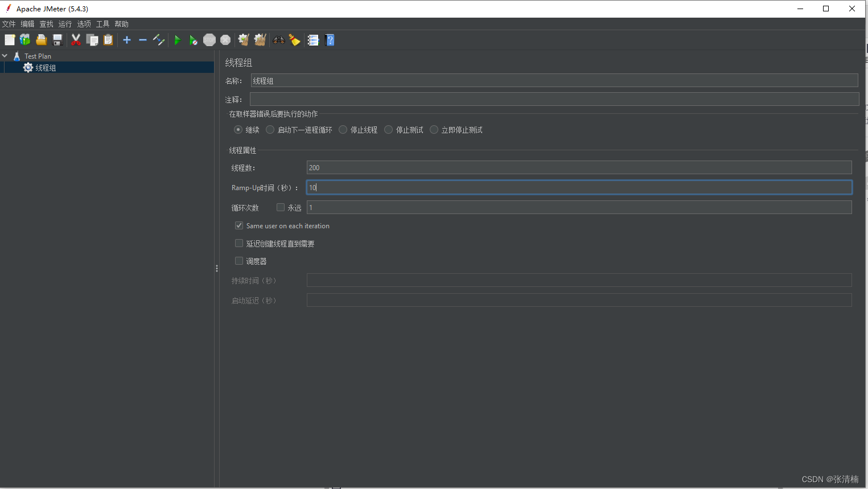
Task: Maximize the Apache JMeter window
Action: 826,9
